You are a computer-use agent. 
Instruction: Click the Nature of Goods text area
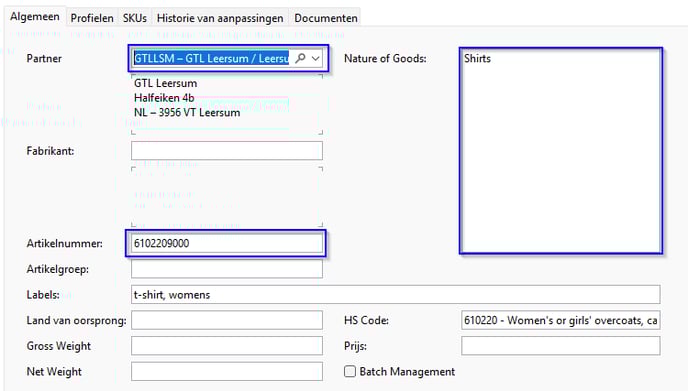[561, 151]
